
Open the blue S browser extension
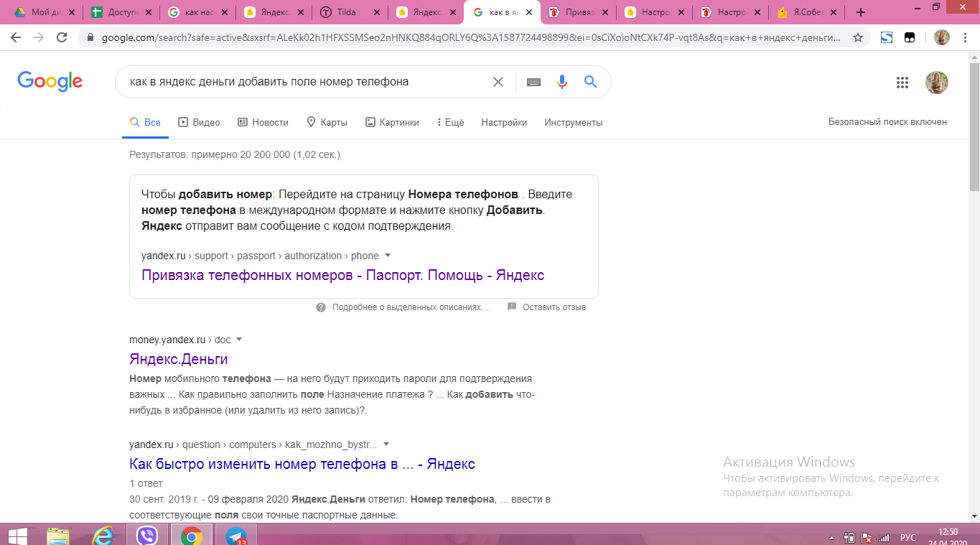887,37
